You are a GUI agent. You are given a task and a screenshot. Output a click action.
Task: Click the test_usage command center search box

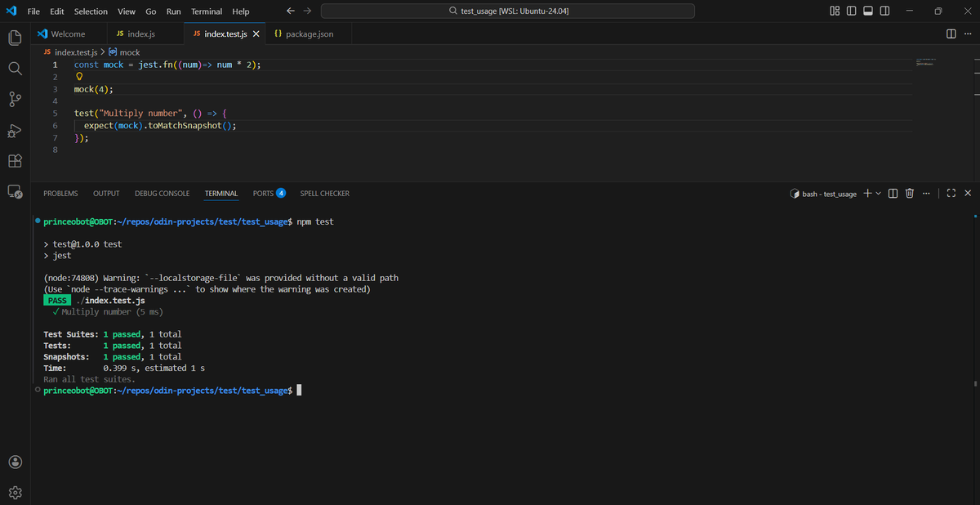click(508, 11)
